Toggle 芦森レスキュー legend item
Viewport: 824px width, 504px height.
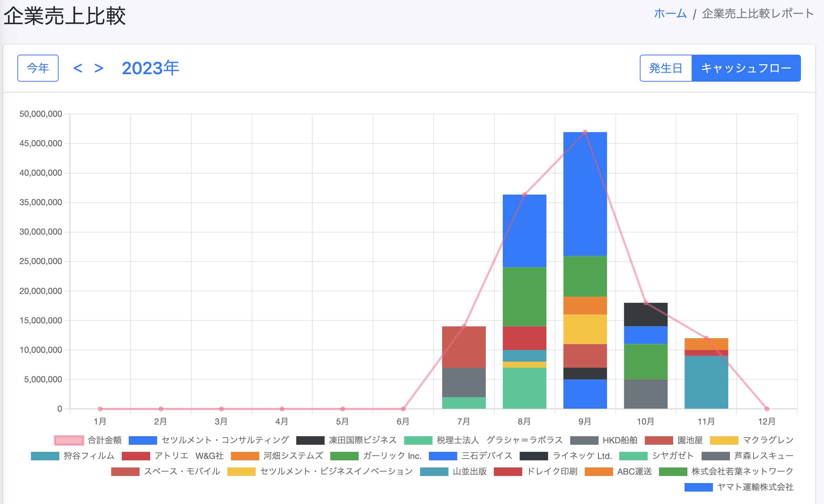pyautogui.click(x=748, y=456)
